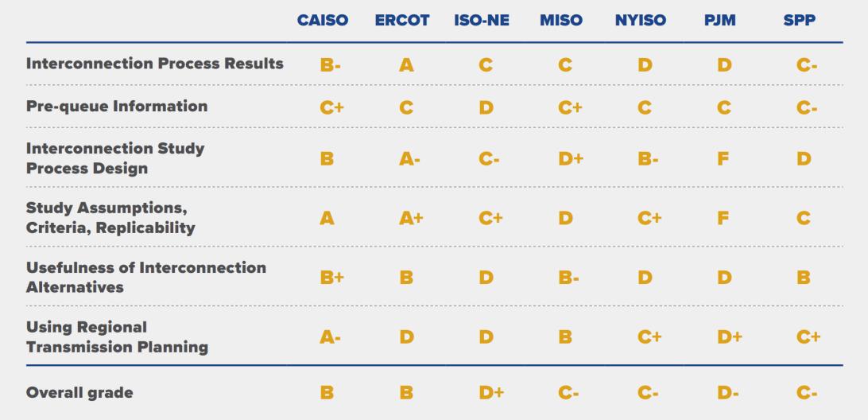This screenshot has width=868, height=420.
Task: Select the Using Regional Transmission Planning label
Action: 117,336
